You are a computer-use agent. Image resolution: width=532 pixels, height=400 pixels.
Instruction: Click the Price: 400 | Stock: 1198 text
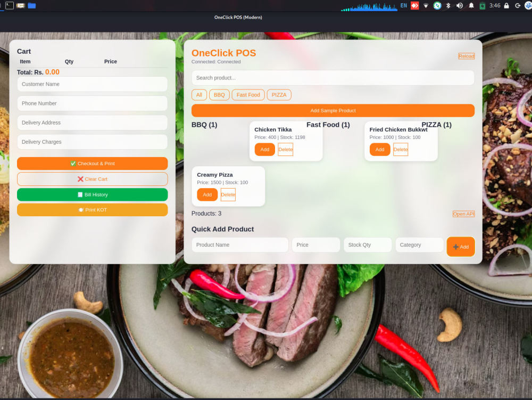point(280,137)
